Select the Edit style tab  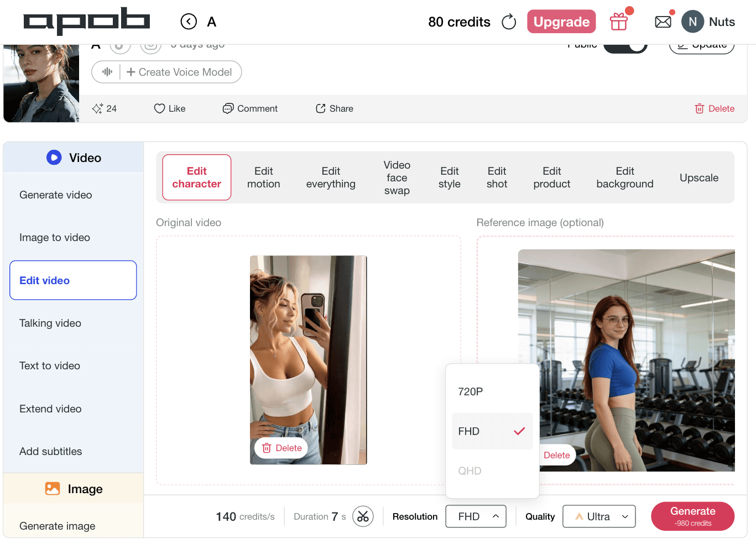[x=450, y=177]
